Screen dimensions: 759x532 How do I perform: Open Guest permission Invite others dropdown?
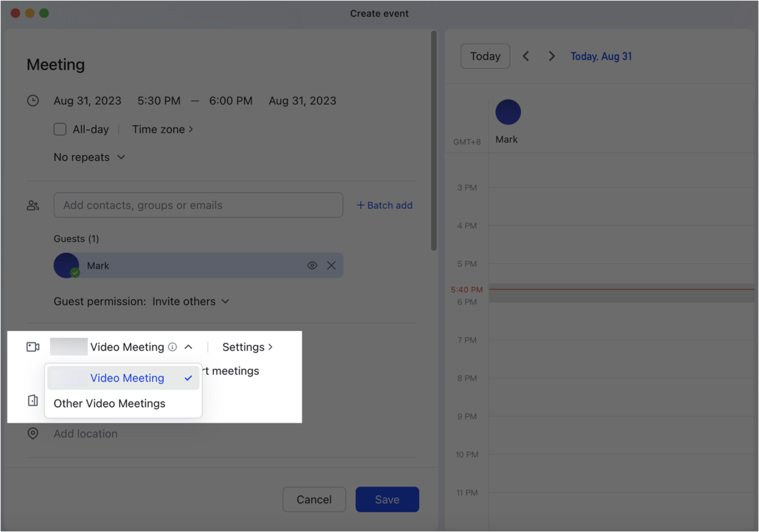tap(190, 301)
